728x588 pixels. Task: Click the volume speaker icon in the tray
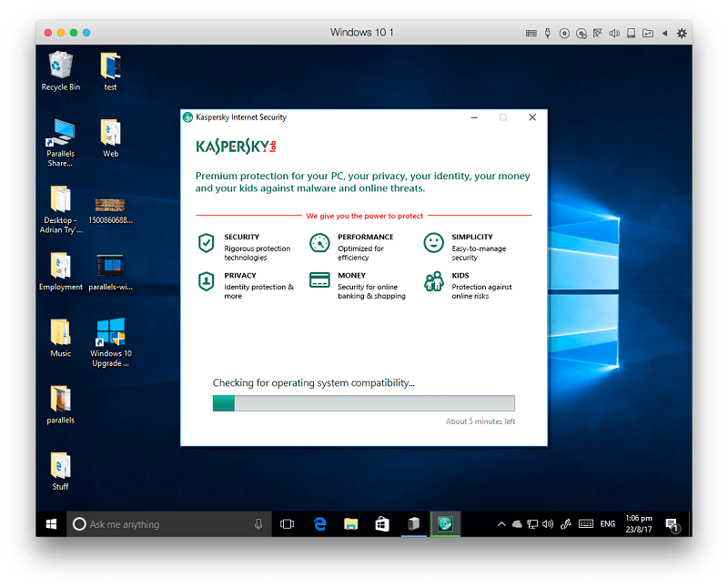pos(547,524)
